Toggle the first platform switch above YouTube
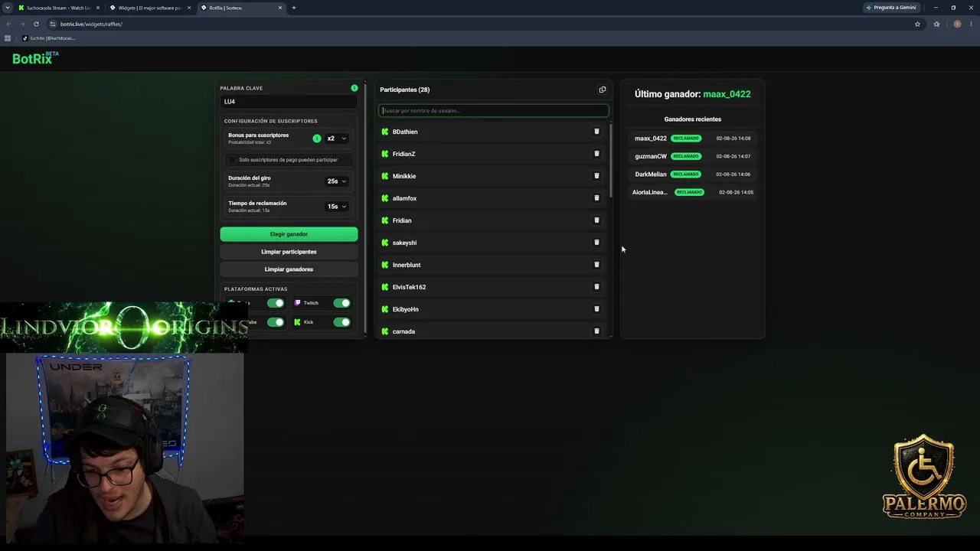This screenshot has height=551, width=980. [x=275, y=303]
